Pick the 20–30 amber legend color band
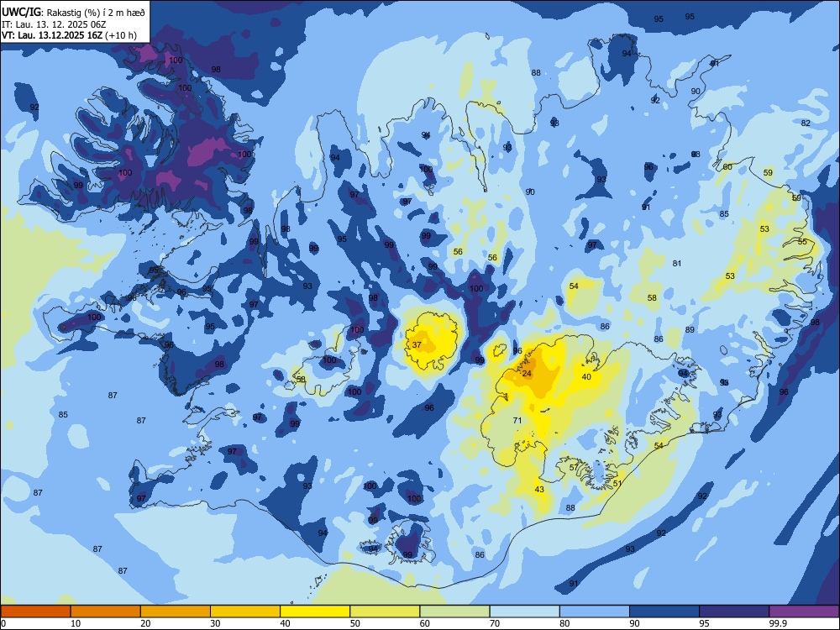The height and width of the screenshot is (630, 840). [x=176, y=612]
